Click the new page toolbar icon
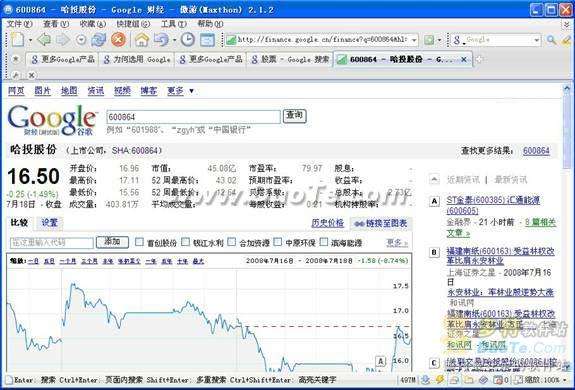The width and height of the screenshot is (575, 390). [x=17, y=40]
